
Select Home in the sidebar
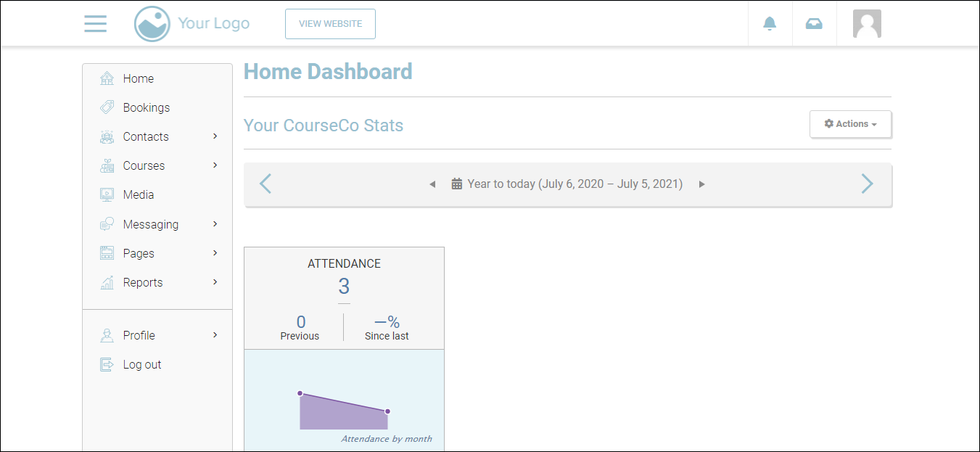click(138, 78)
